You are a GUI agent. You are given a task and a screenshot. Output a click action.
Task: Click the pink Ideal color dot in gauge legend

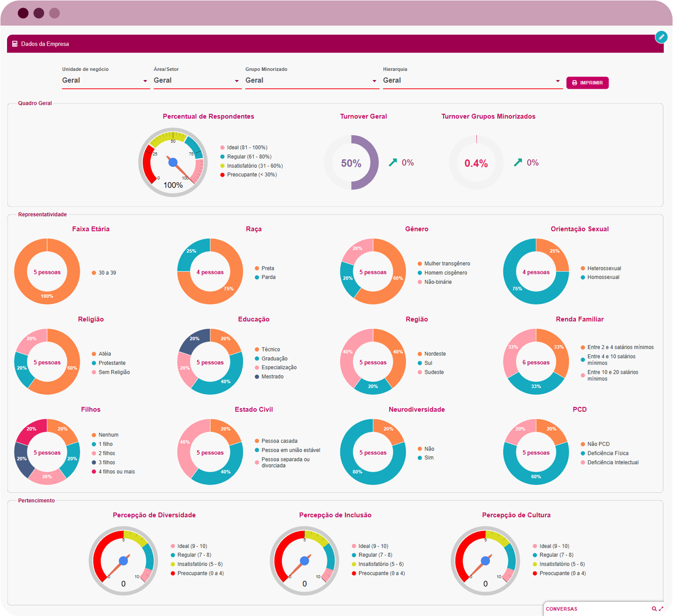coord(222,147)
